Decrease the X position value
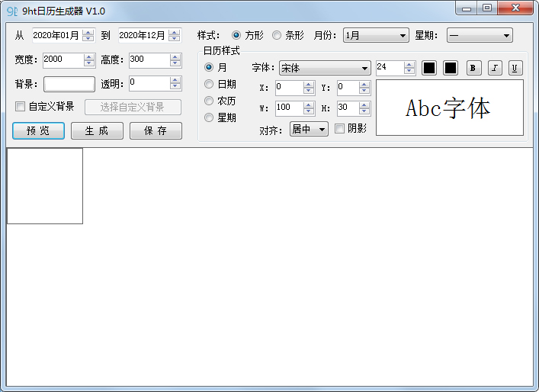The height and width of the screenshot is (392, 539). pyautogui.click(x=309, y=91)
